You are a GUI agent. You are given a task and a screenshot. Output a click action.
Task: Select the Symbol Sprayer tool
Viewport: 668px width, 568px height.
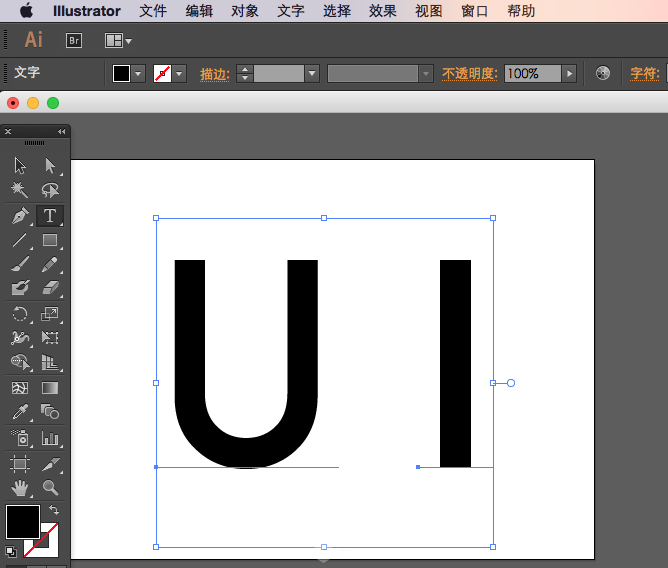[20, 438]
